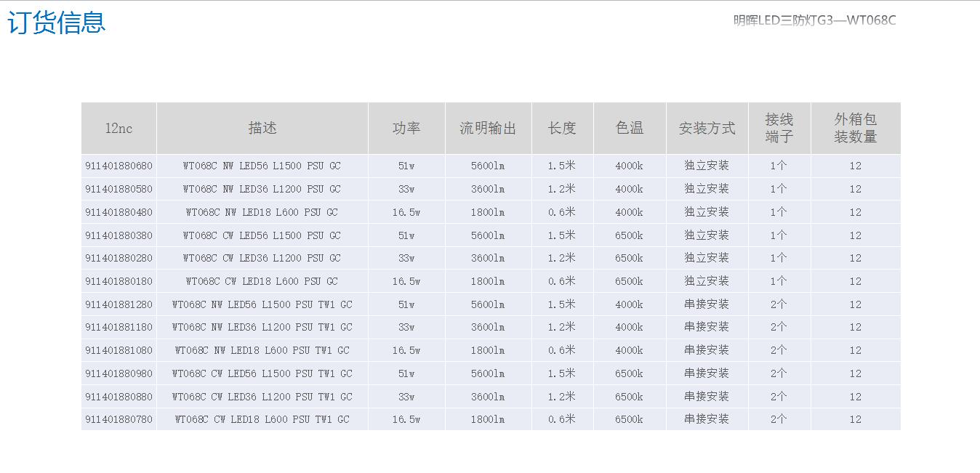Select order code 911401880180
This screenshot has width=980, height=473.
pyautogui.click(x=119, y=282)
